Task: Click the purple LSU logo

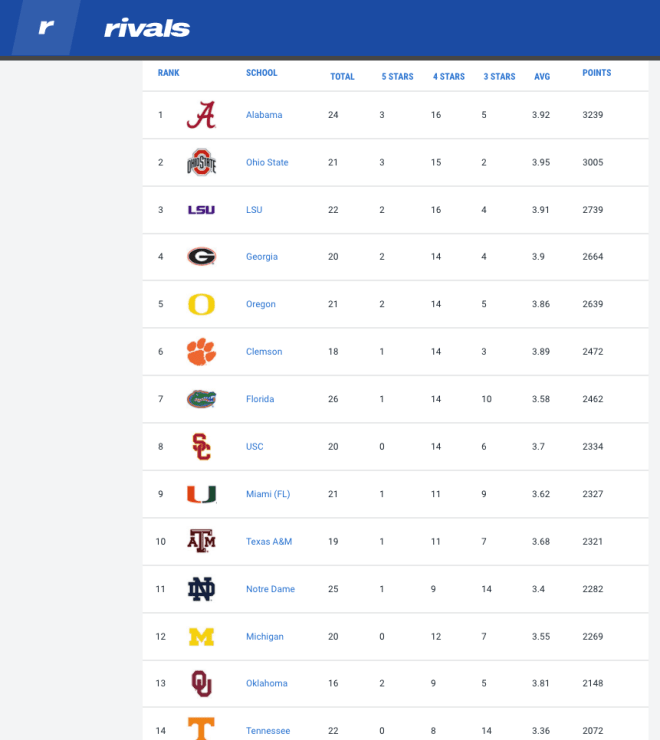Action: click(x=202, y=210)
